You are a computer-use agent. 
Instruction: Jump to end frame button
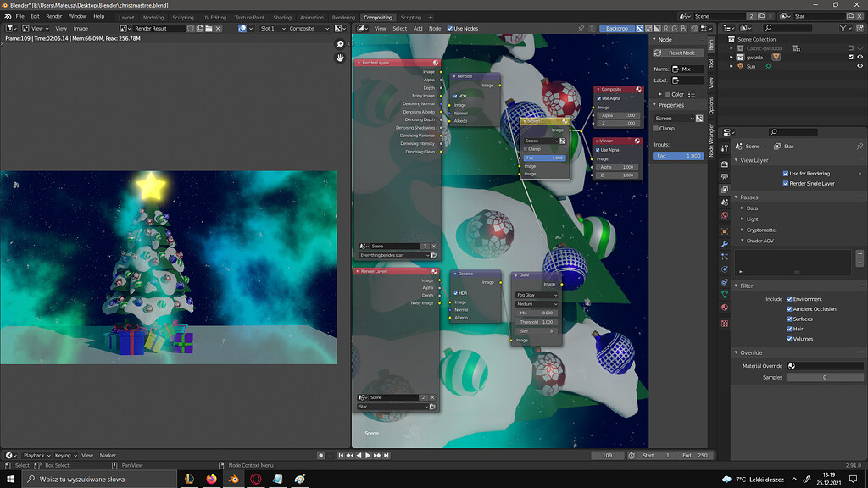click(x=387, y=455)
